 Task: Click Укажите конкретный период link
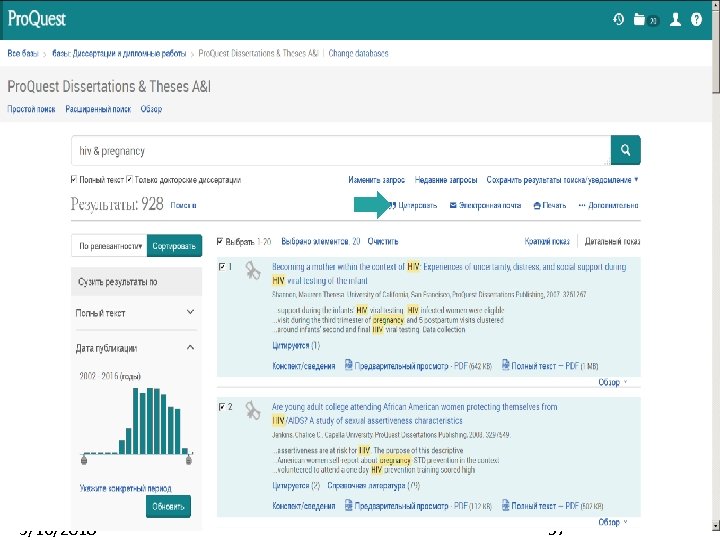[125, 488]
